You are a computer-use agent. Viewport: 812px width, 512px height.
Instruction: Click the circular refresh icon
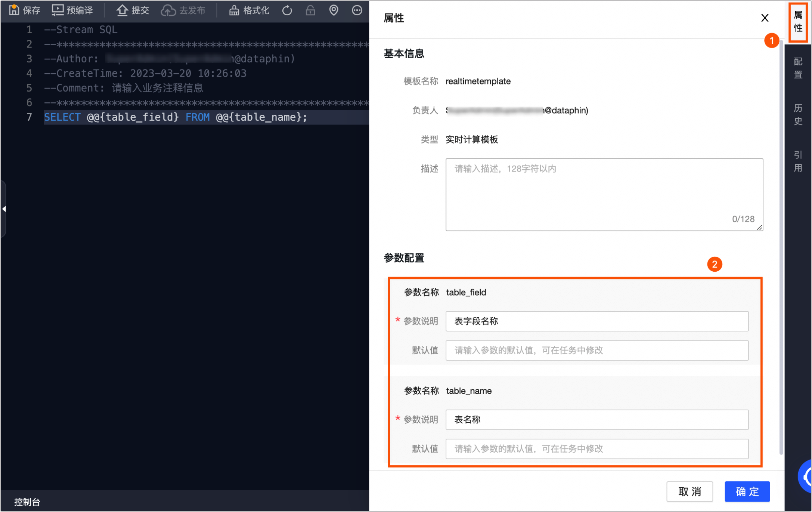[x=287, y=10]
